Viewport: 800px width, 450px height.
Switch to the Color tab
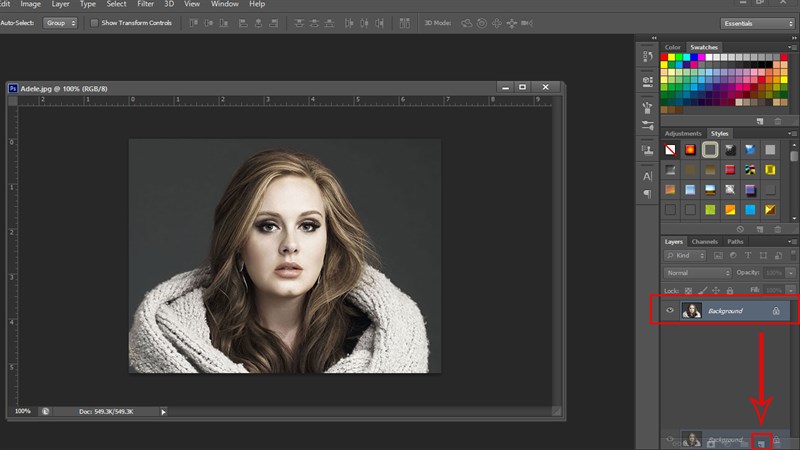tap(672, 47)
